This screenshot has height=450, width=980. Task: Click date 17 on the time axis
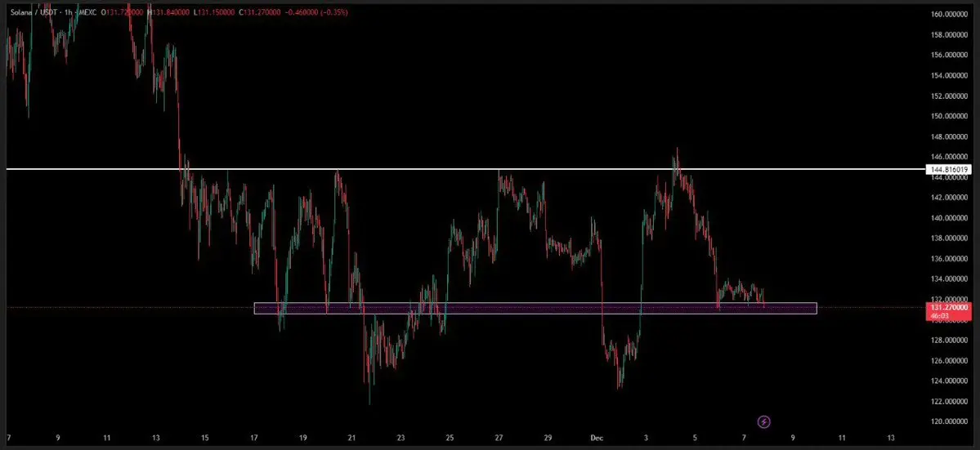[x=253, y=438]
